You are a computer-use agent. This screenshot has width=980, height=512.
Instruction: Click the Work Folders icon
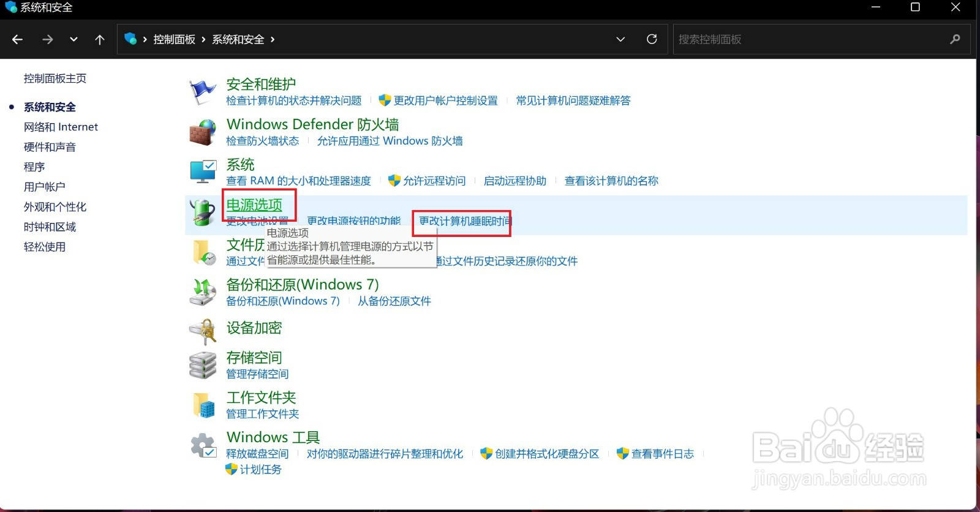point(203,405)
